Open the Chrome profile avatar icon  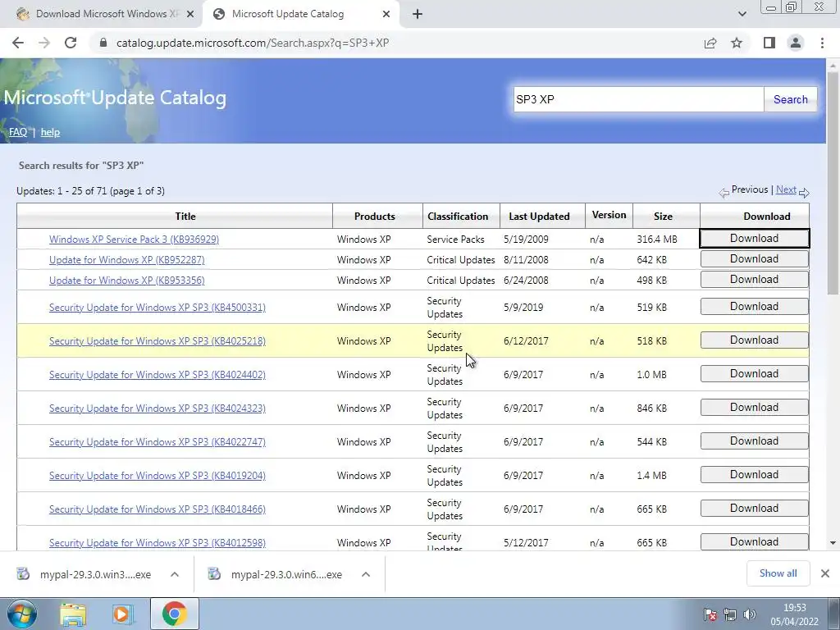click(796, 43)
